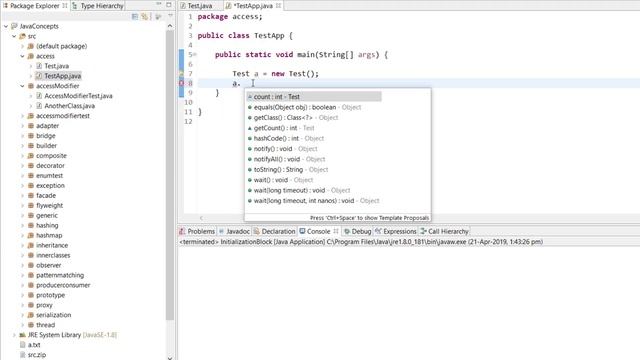Click the Package Explorer vertical scrollbar

(170, 176)
